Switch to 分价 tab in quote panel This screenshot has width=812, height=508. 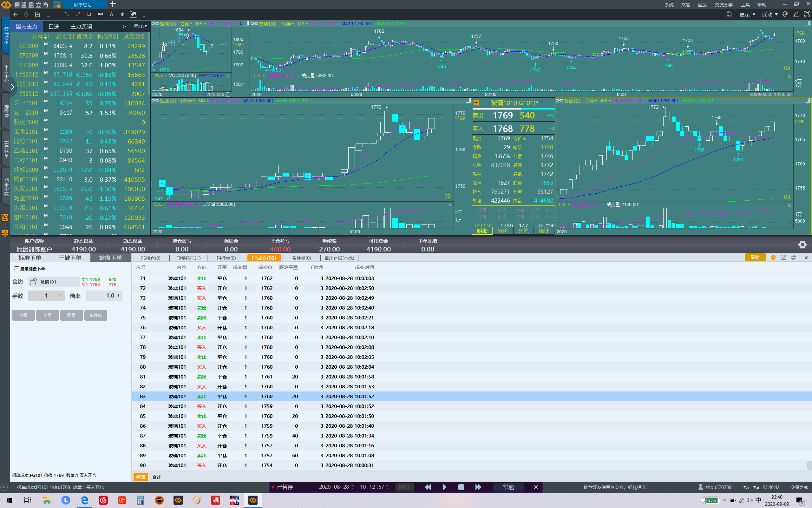(x=503, y=231)
